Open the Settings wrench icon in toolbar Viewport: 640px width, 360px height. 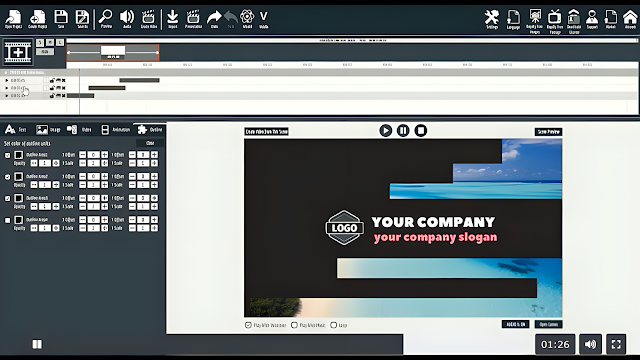pyautogui.click(x=491, y=19)
